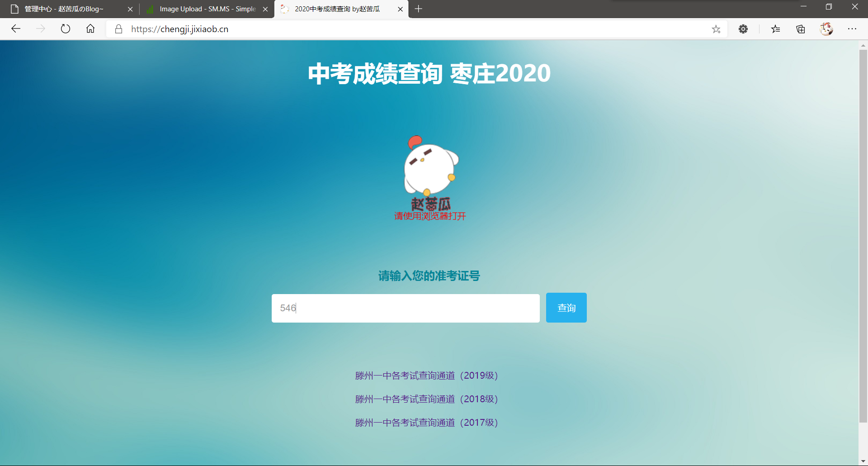Click the 查询 search button

tap(566, 308)
